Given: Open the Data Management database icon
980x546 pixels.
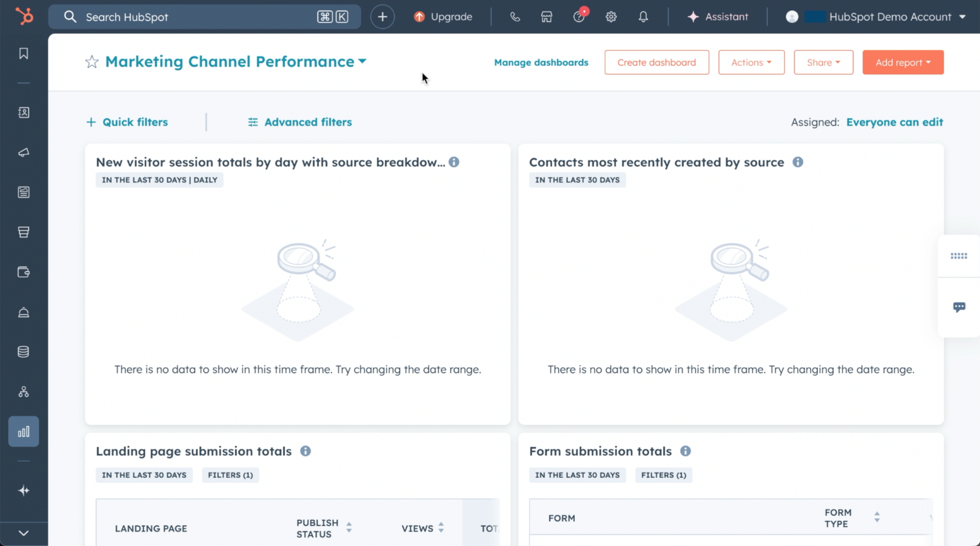Looking at the screenshot, I should (x=23, y=351).
